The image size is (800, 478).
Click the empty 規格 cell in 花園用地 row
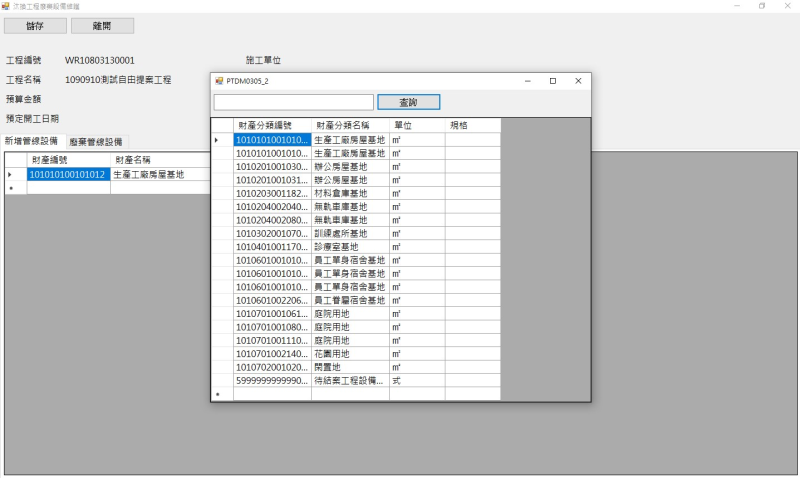[472, 354]
